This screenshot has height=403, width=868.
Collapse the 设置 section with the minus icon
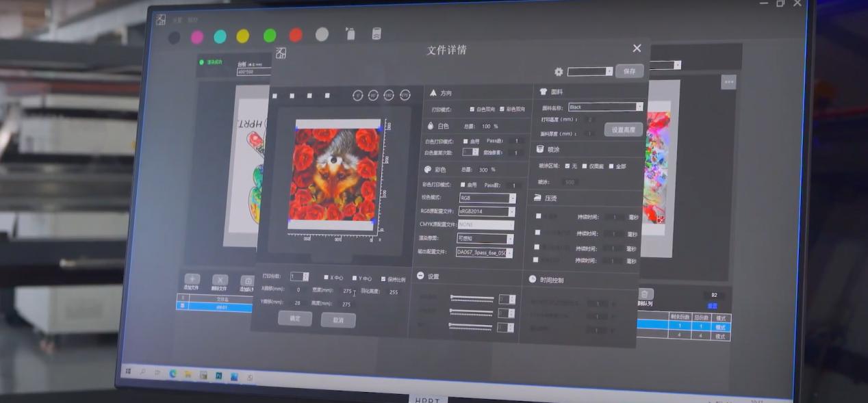(420, 276)
